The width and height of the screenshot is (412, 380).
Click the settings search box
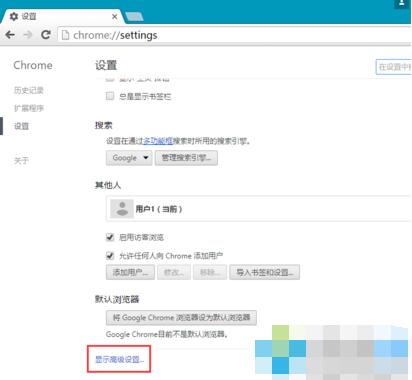(393, 67)
